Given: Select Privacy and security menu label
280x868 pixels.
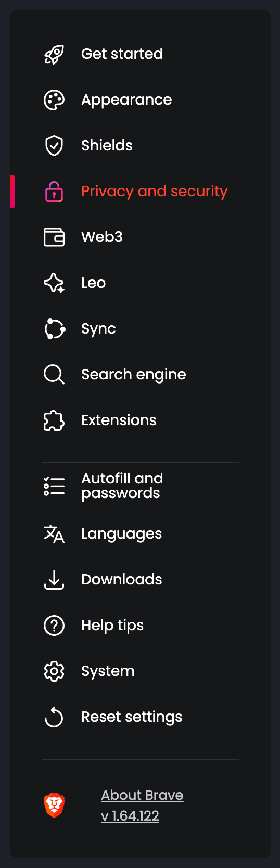Looking at the screenshot, I should [x=155, y=192].
